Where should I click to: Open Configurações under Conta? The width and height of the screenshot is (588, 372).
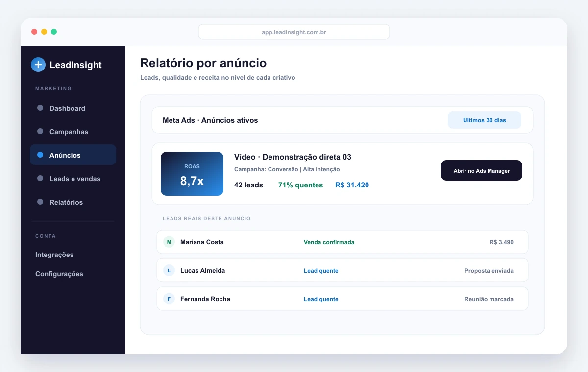(59, 274)
